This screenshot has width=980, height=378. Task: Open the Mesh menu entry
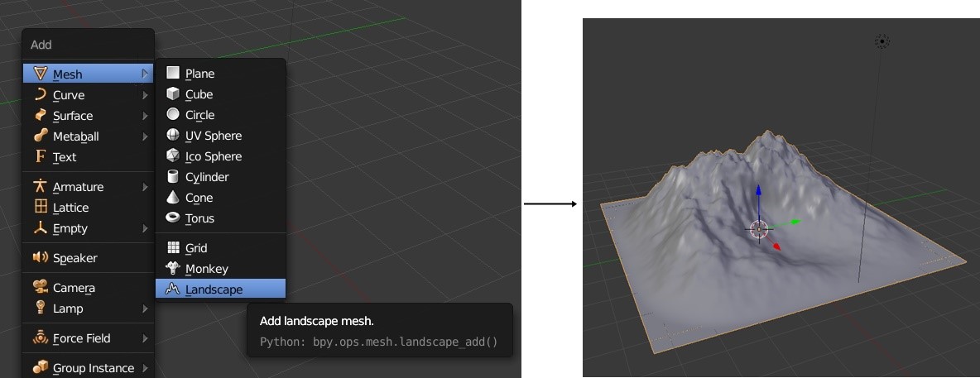(88, 74)
